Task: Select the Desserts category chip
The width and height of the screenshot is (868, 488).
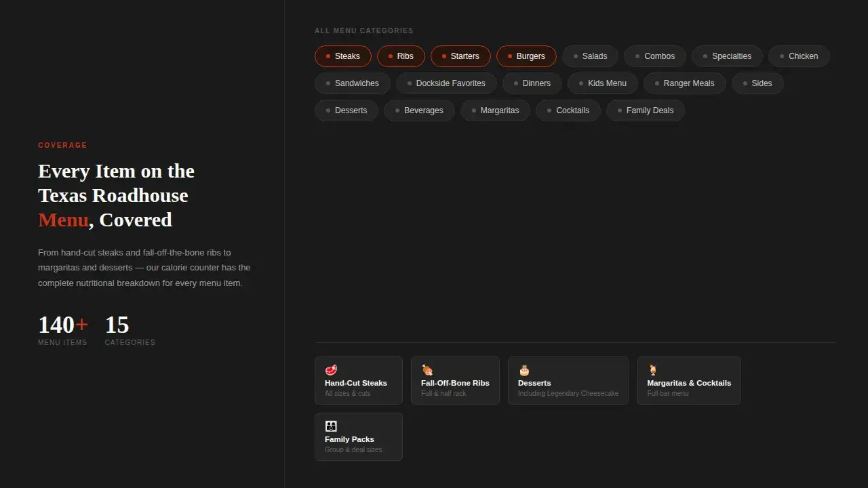Action: (x=347, y=110)
